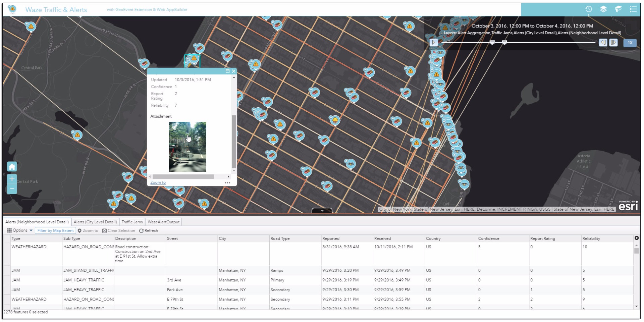The height and width of the screenshot is (322, 644).
Task: Sort table by Received column header
Action: coord(399,238)
